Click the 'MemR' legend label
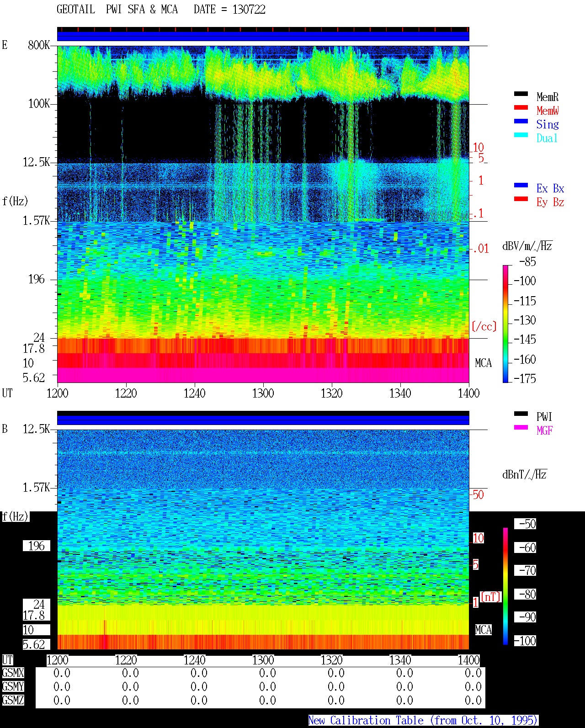This screenshot has height=728, width=585. [x=548, y=97]
